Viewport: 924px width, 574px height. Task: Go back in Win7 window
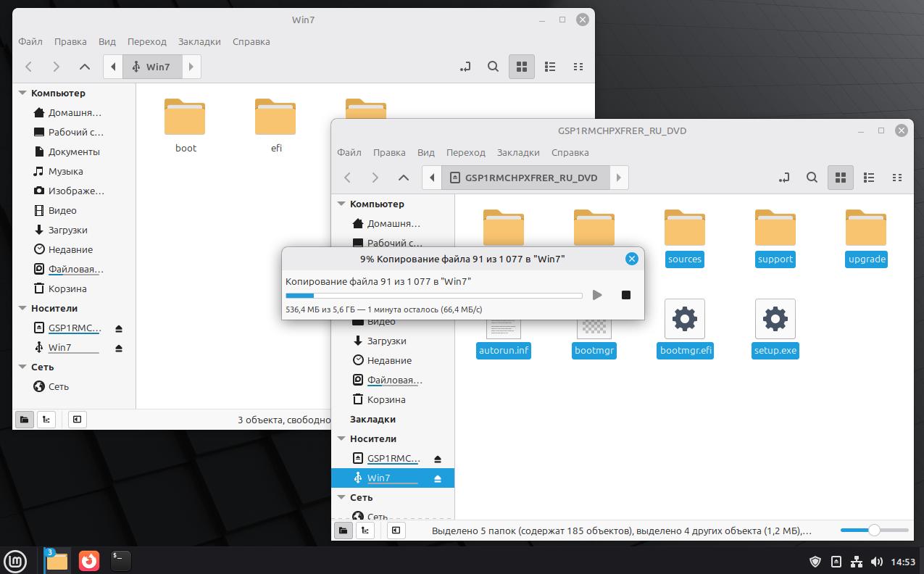coord(29,67)
